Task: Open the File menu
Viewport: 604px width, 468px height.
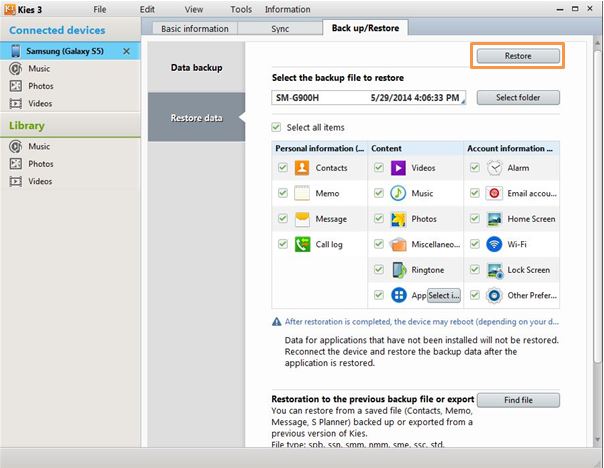Action: coord(100,9)
